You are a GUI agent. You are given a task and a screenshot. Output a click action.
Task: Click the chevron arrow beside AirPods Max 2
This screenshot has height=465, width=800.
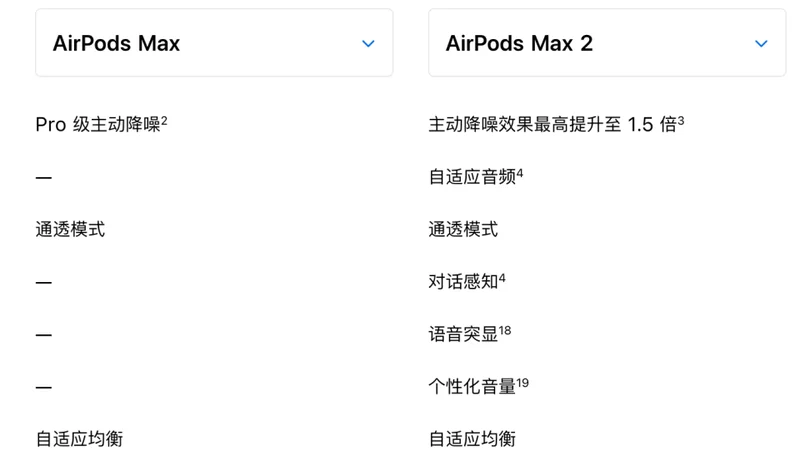pyautogui.click(x=761, y=44)
